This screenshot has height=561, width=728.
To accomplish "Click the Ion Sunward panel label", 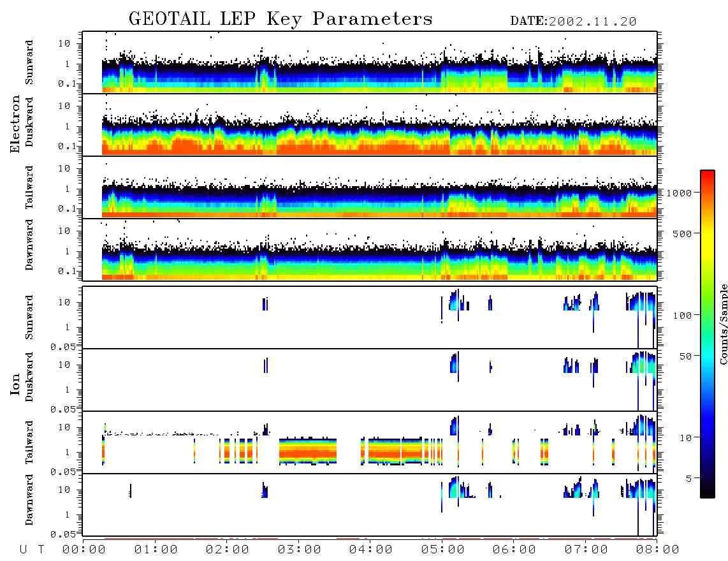I will point(29,317).
